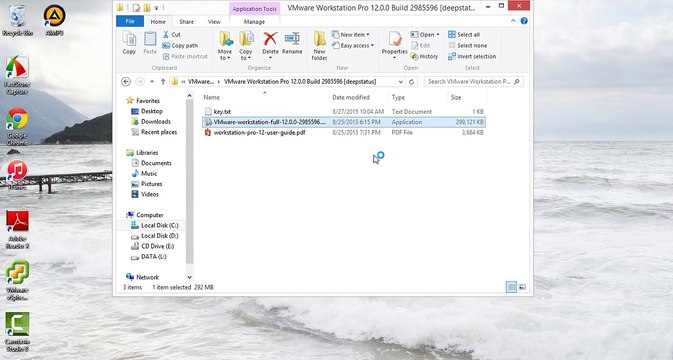Switch to the Home ribbon tab
673x360 pixels.
click(158, 21)
